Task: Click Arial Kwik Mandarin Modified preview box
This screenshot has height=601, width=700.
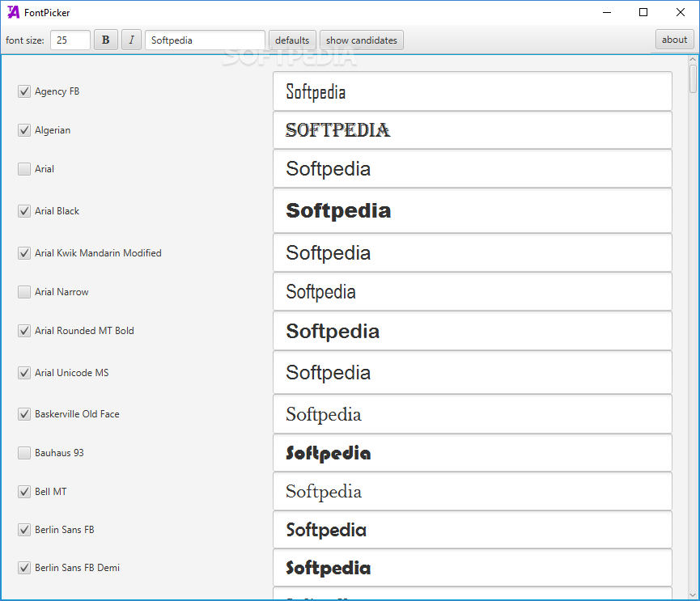Action: [473, 252]
